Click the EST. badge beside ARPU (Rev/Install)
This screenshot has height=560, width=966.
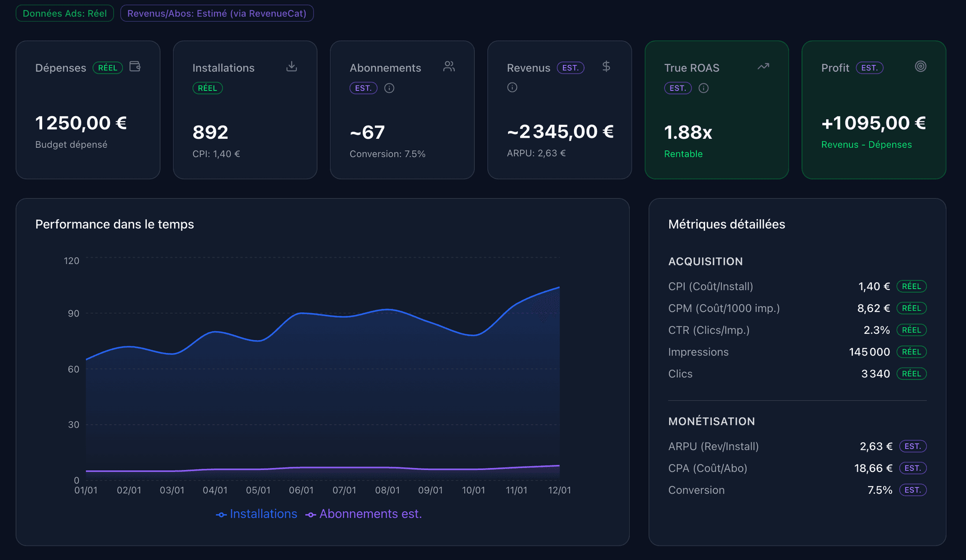click(912, 446)
